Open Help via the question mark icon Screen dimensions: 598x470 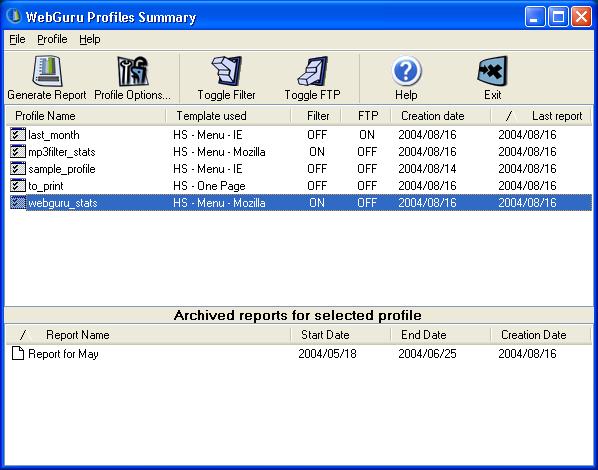pyautogui.click(x=406, y=71)
